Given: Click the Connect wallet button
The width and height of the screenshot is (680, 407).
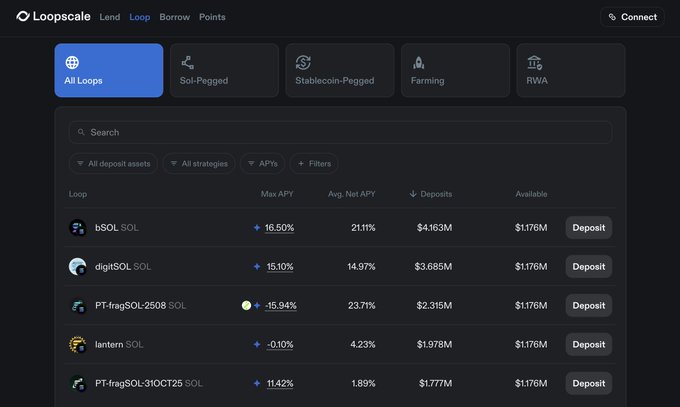Looking at the screenshot, I should point(632,17).
